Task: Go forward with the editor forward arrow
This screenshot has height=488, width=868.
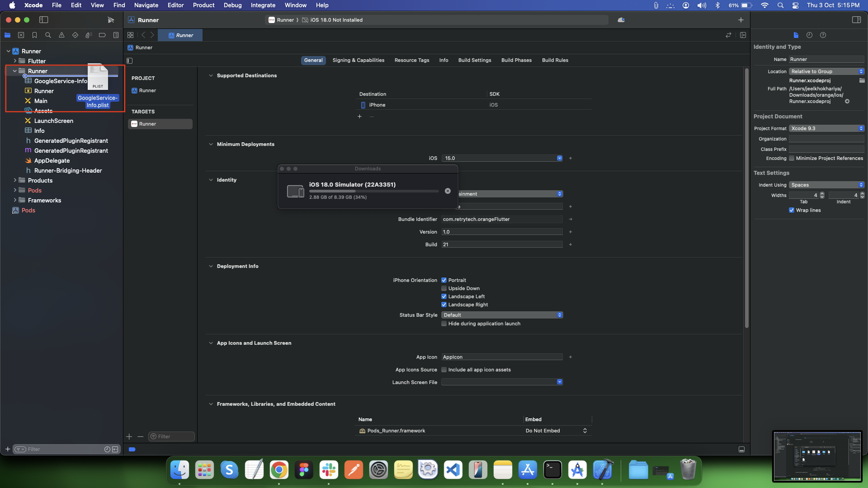Action: click(x=152, y=35)
